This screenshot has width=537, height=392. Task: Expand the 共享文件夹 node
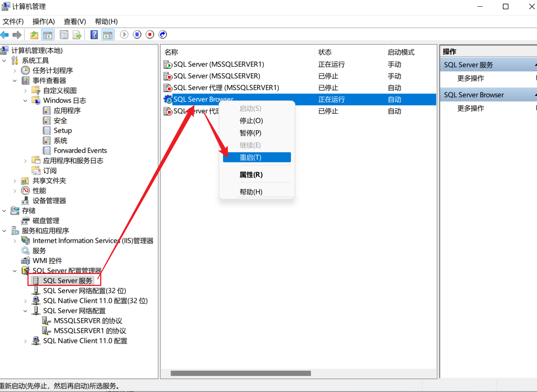15,181
